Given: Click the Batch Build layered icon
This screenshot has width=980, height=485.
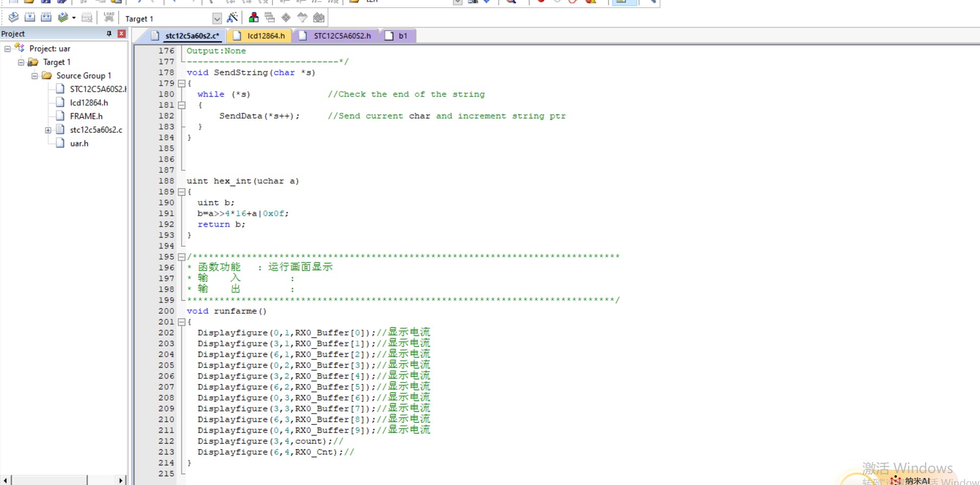Looking at the screenshot, I should [x=63, y=18].
